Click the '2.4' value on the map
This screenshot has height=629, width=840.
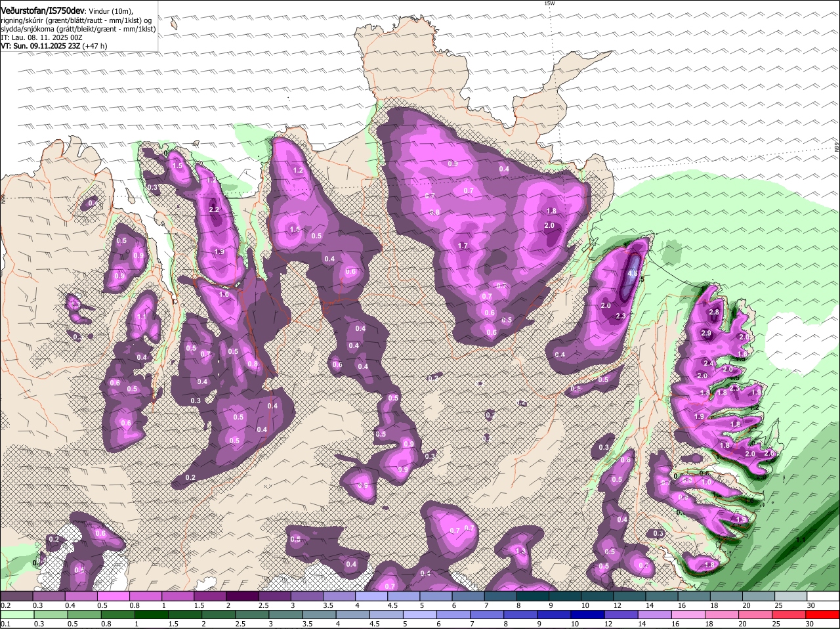(x=709, y=363)
